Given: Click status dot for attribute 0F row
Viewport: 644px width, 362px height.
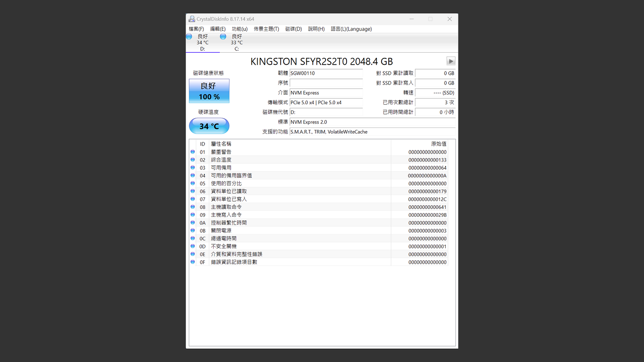Looking at the screenshot, I should click(193, 262).
